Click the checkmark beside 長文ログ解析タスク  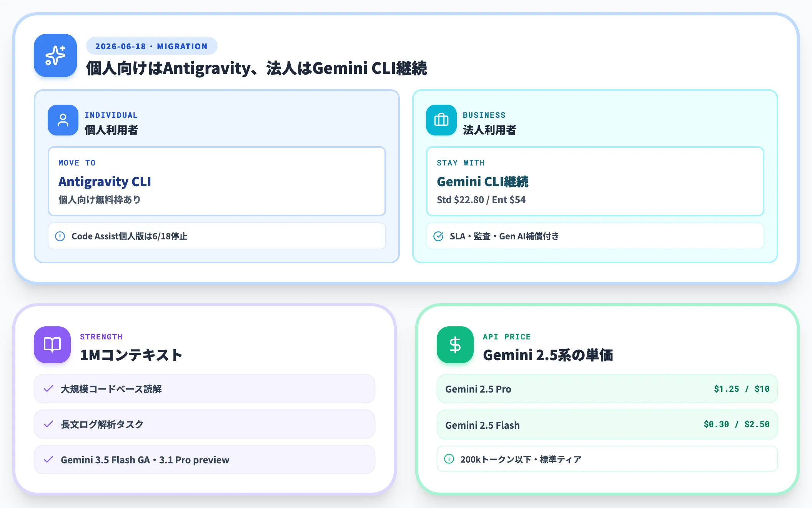[x=48, y=424]
